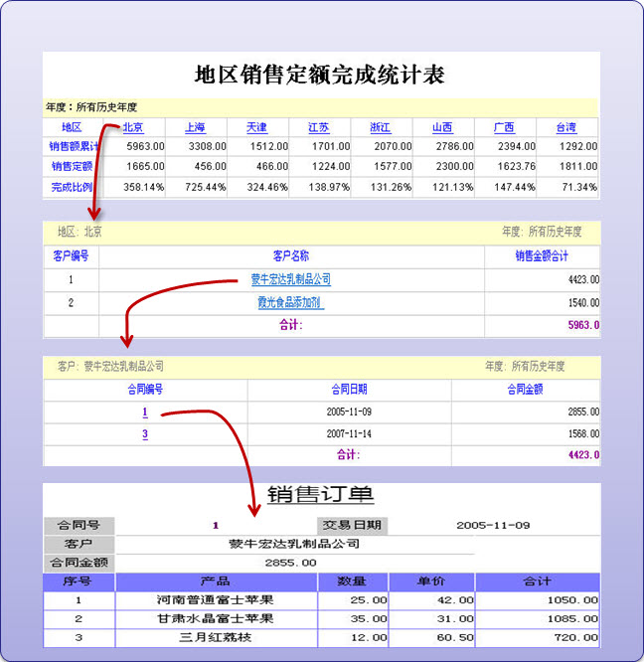Click the 地区销售定额完成统计表 title
The height and width of the screenshot is (662, 644).
(320, 75)
